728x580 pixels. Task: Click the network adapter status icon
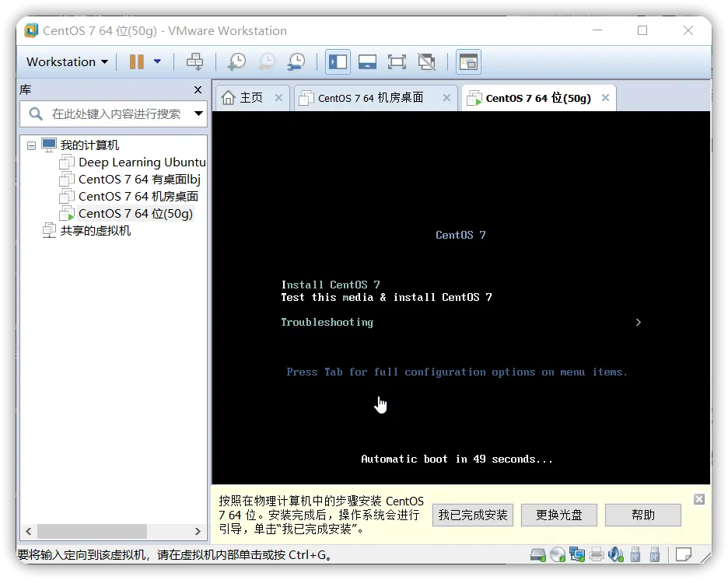(x=577, y=554)
